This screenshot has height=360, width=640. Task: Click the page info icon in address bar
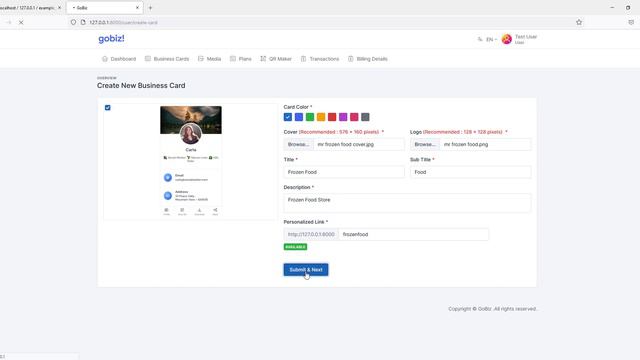83,22
